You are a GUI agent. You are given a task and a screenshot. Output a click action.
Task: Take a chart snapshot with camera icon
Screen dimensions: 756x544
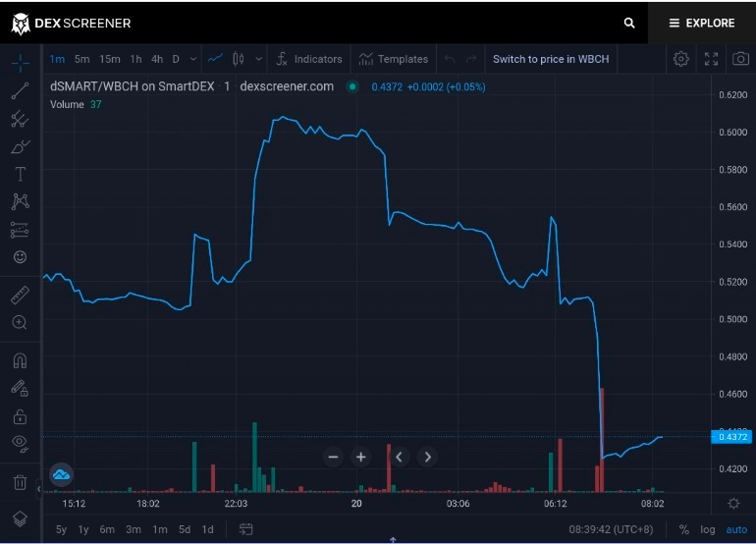click(740, 59)
